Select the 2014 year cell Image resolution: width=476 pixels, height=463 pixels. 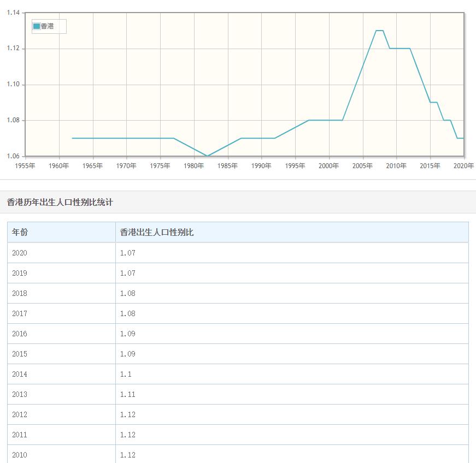(x=20, y=374)
